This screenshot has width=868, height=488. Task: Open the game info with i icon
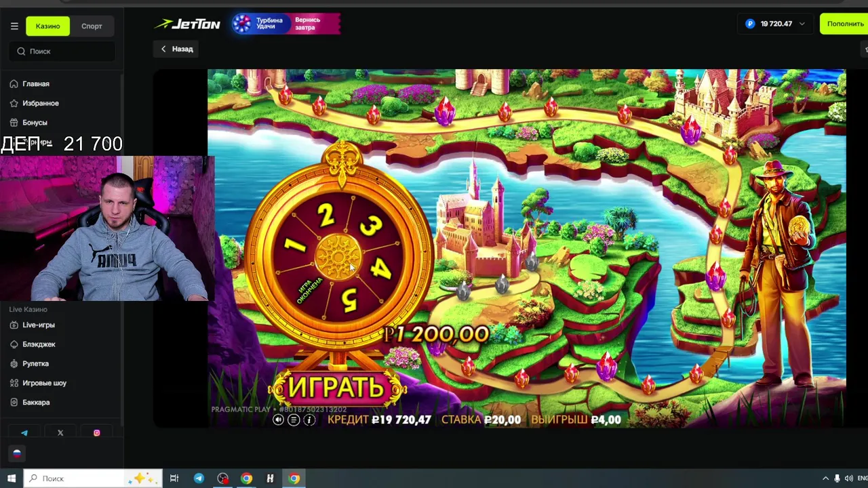coord(309,420)
